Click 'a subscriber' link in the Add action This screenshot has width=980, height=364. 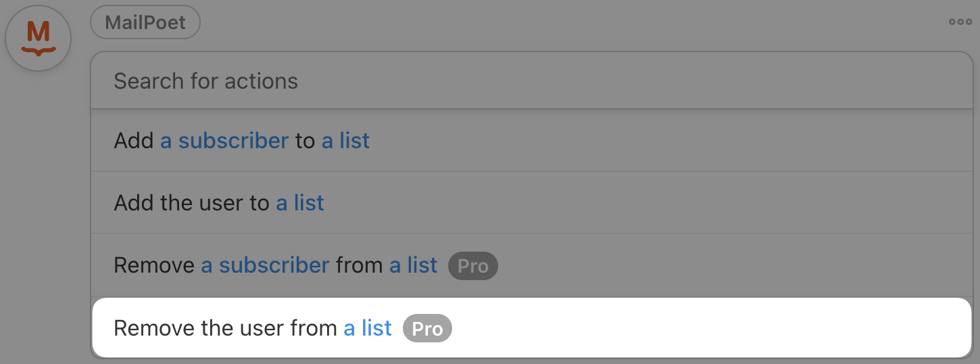coord(224,141)
